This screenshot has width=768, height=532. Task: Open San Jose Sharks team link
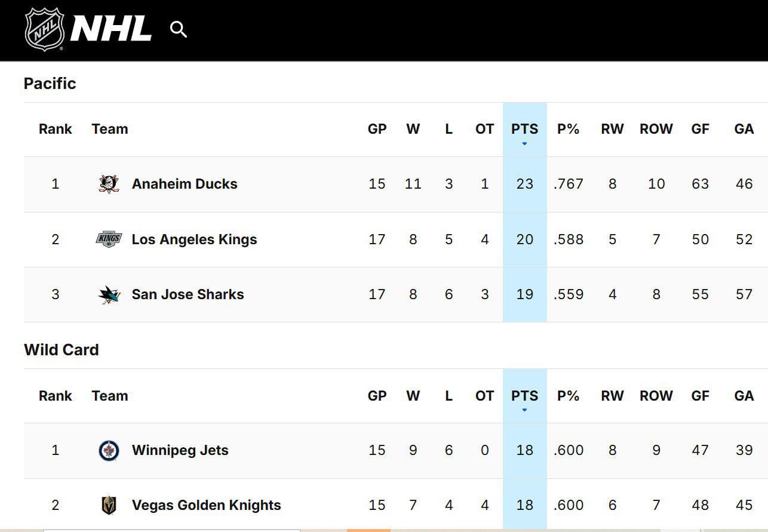188,294
